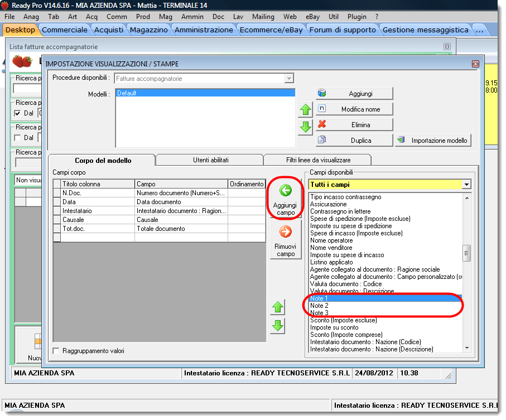Open the File menu
Screen dimensions: 506x420
[x=9, y=17]
